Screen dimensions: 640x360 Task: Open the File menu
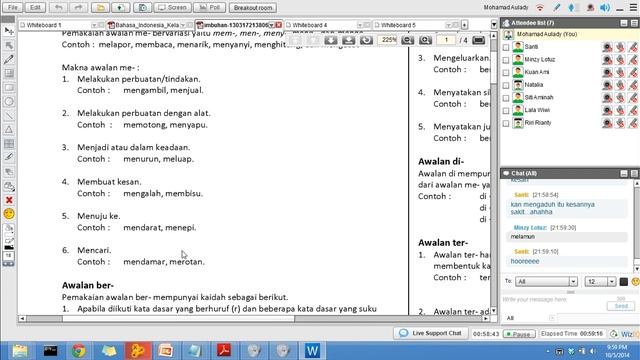click(13, 7)
